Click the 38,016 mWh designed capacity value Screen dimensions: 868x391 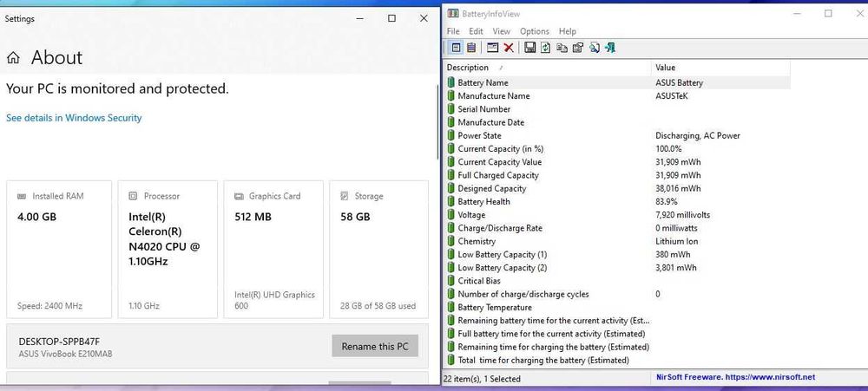pos(678,189)
